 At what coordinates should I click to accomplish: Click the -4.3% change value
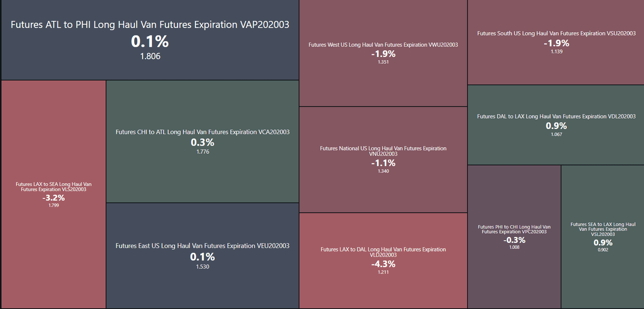(383, 264)
